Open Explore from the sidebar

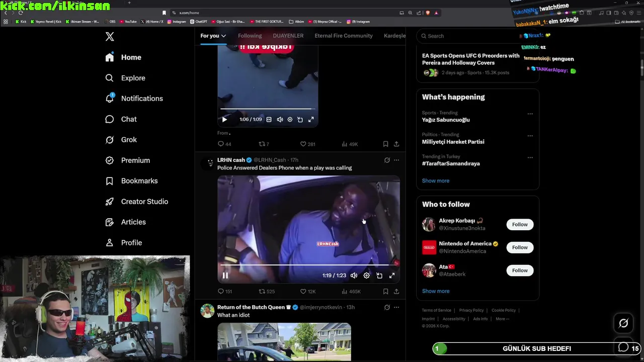pyautogui.click(x=125, y=78)
